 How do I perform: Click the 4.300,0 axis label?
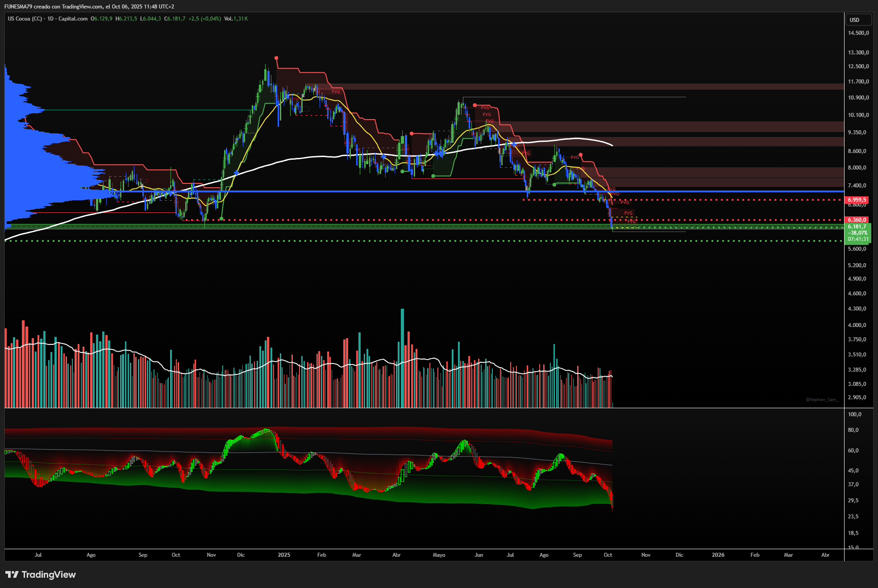[857, 309]
